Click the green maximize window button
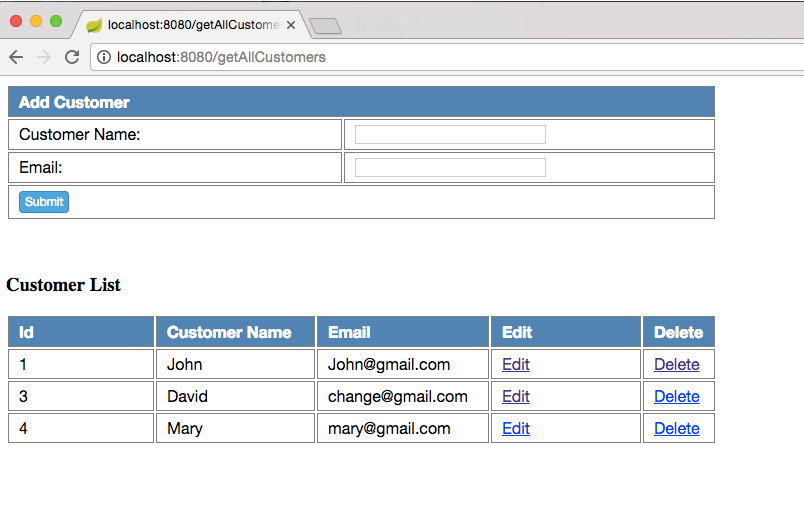This screenshot has width=804, height=511. tap(56, 21)
